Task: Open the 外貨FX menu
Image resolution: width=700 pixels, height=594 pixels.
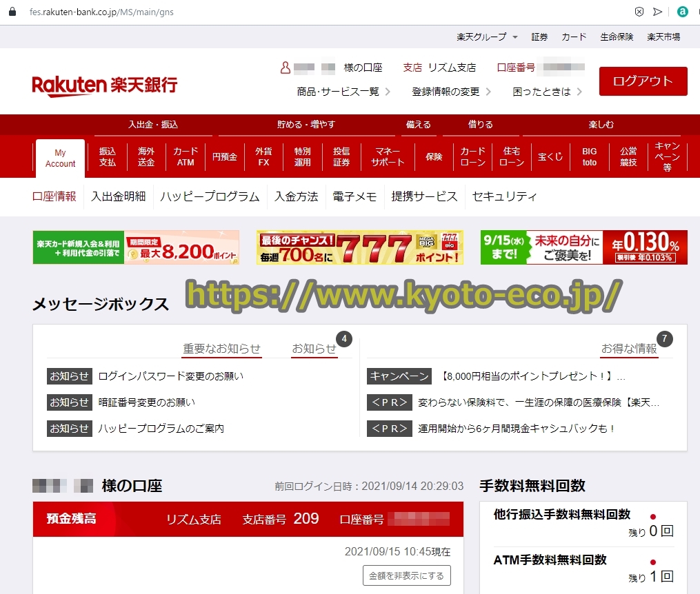Action: tap(263, 157)
